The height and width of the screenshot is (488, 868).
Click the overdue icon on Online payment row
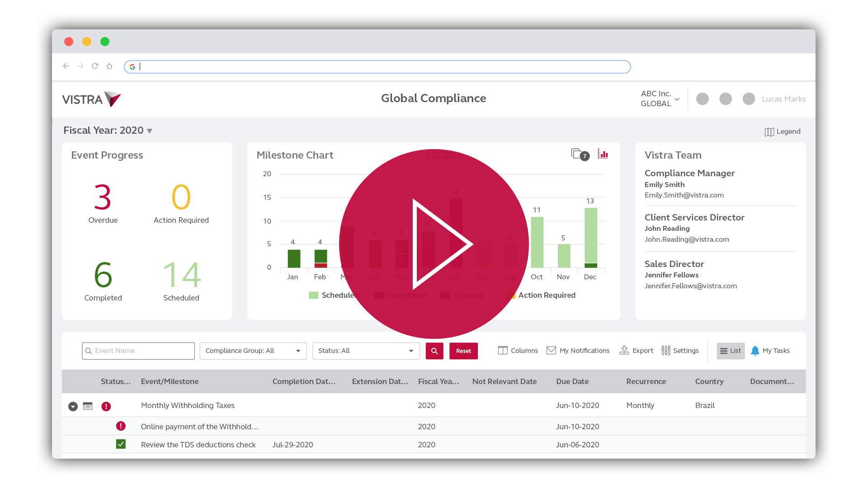[x=121, y=426]
